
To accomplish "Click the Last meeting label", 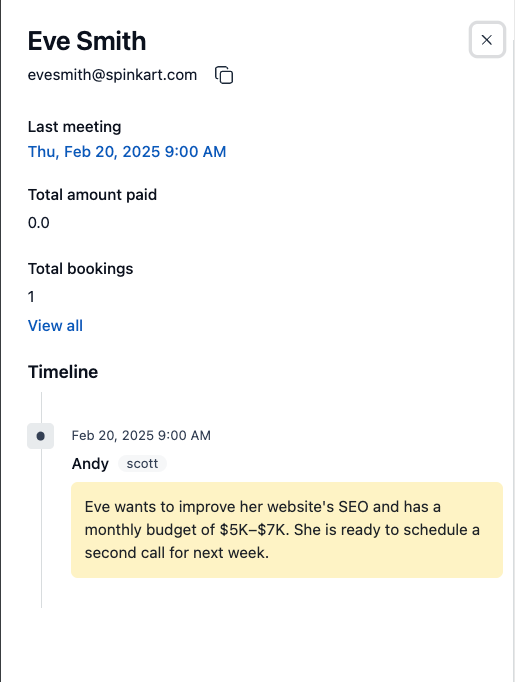I will [x=74, y=127].
